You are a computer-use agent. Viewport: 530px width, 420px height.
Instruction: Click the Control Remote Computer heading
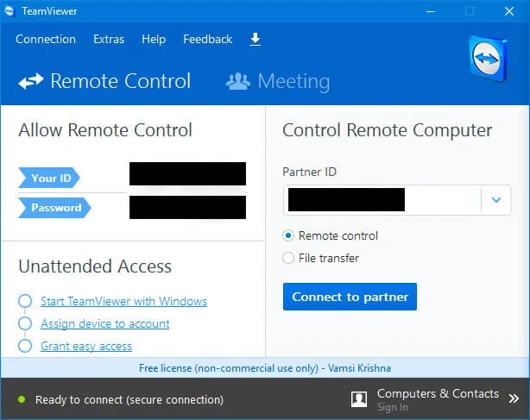(x=388, y=130)
